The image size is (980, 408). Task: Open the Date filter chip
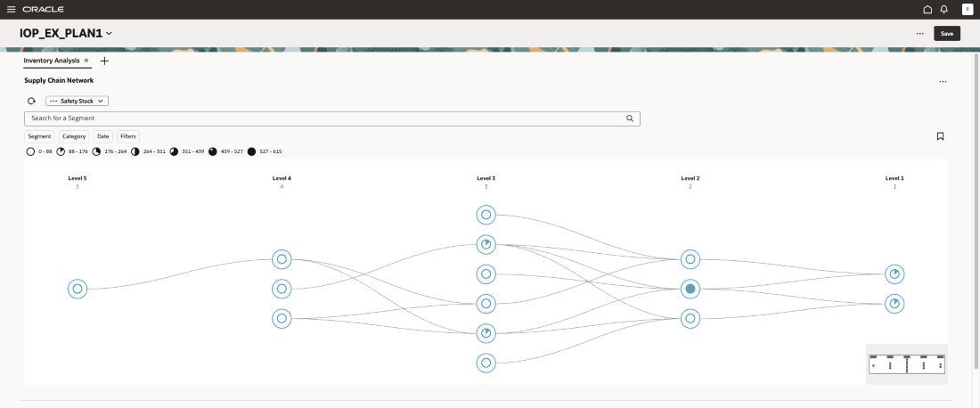click(x=103, y=136)
